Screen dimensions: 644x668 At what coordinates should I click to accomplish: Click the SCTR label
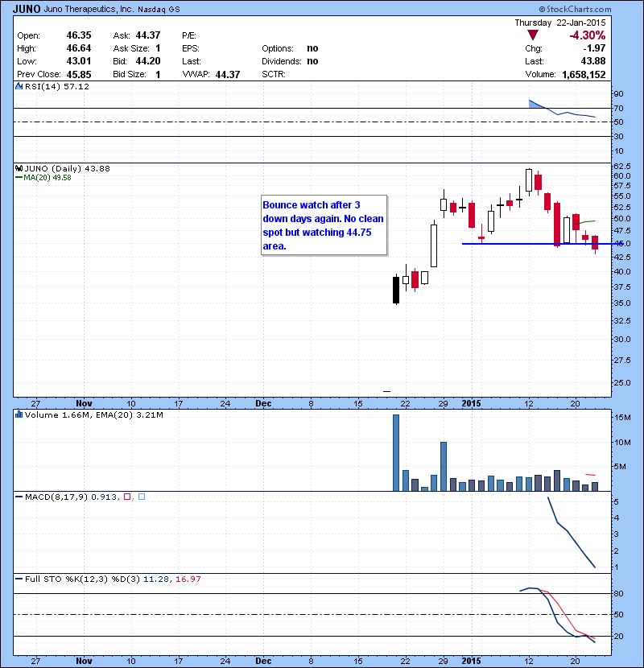click(274, 75)
